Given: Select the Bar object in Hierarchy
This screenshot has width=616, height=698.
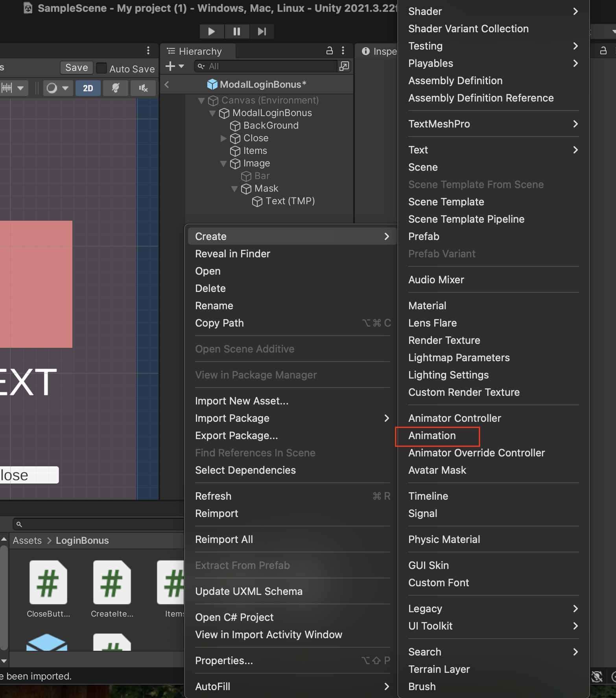Looking at the screenshot, I should tap(262, 176).
